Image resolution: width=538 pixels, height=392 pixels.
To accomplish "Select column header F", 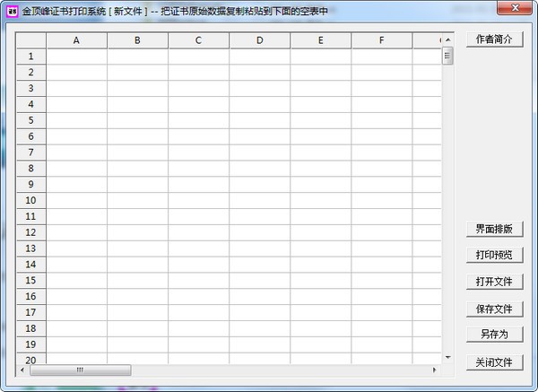I will tap(382, 40).
